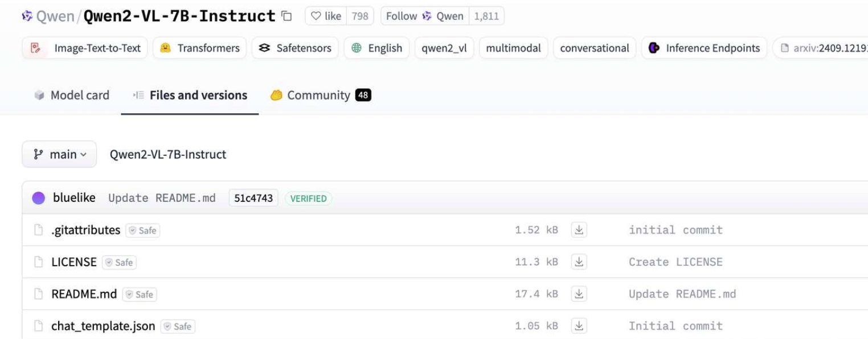The height and width of the screenshot is (339, 868).
Task: Click the file icon beside README.md
Action: [38, 294]
